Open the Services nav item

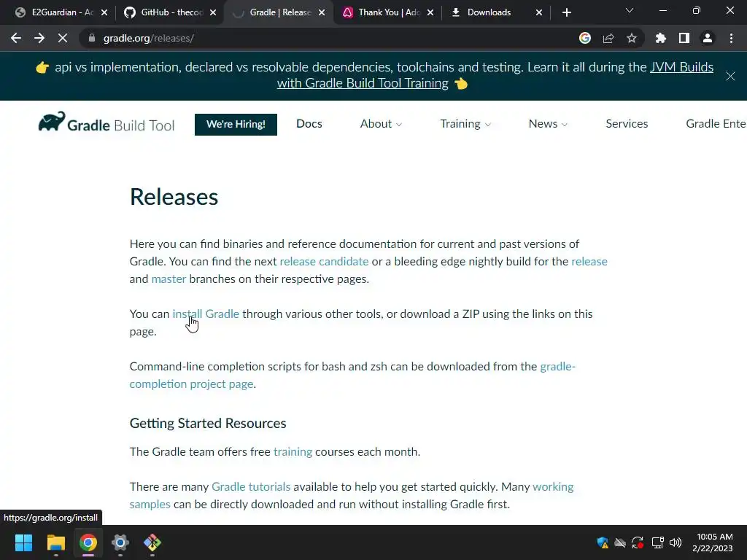(x=627, y=124)
